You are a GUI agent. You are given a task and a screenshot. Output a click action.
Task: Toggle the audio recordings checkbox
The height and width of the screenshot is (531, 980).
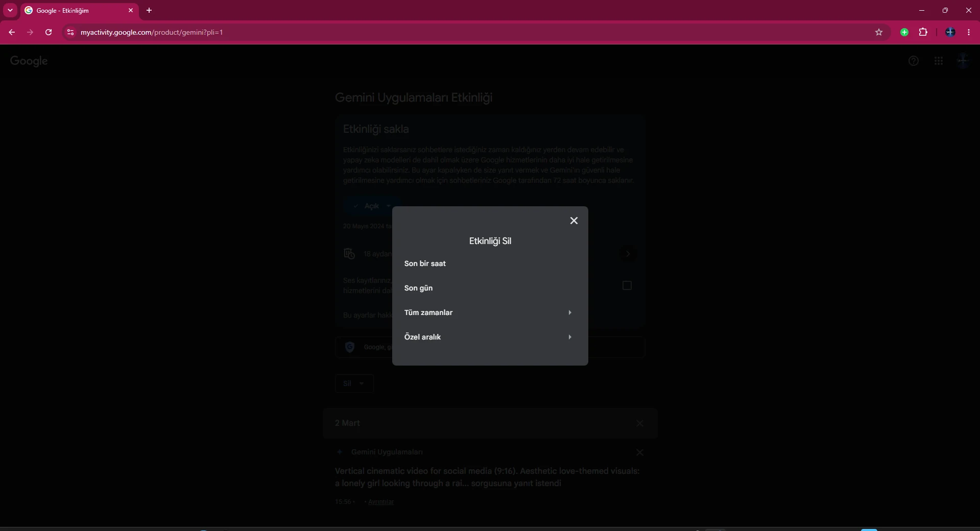(x=627, y=285)
